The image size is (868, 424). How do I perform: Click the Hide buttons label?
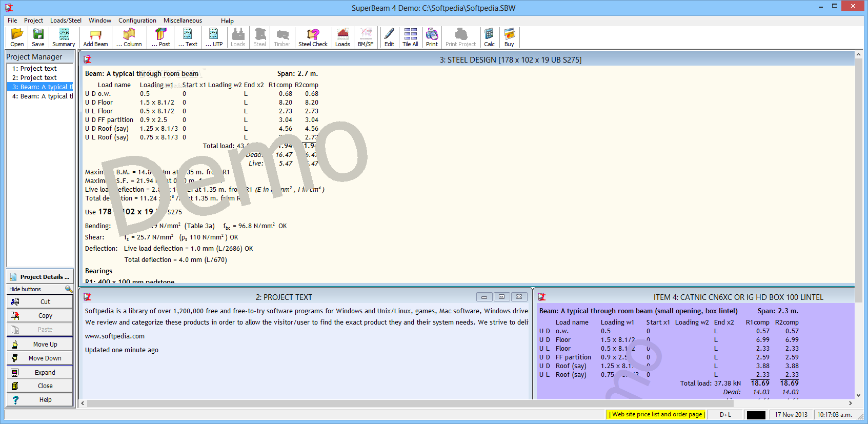tap(25, 289)
